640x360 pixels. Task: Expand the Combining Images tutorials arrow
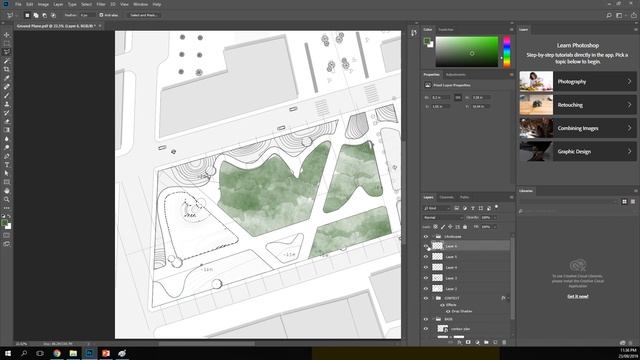(629, 128)
